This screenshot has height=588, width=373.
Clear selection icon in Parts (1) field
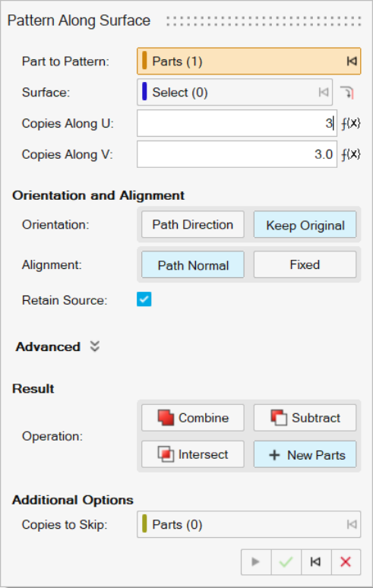352,61
